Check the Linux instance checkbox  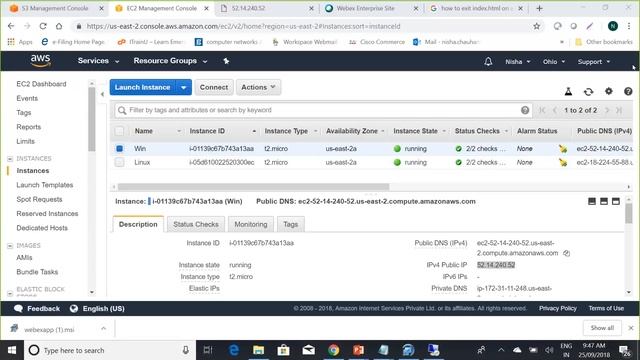pyautogui.click(x=119, y=162)
